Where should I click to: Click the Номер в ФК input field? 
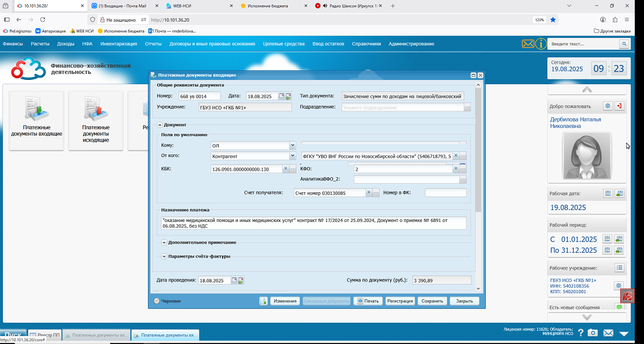pos(446,193)
